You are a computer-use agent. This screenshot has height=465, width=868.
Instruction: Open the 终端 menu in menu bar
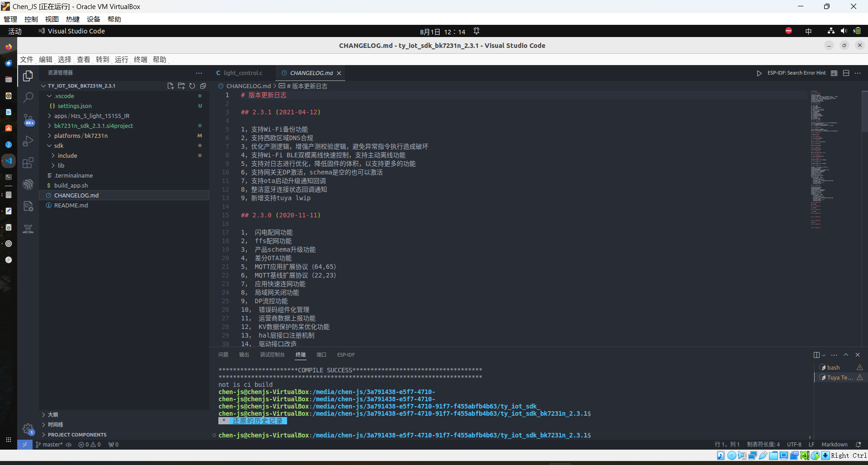pos(141,60)
